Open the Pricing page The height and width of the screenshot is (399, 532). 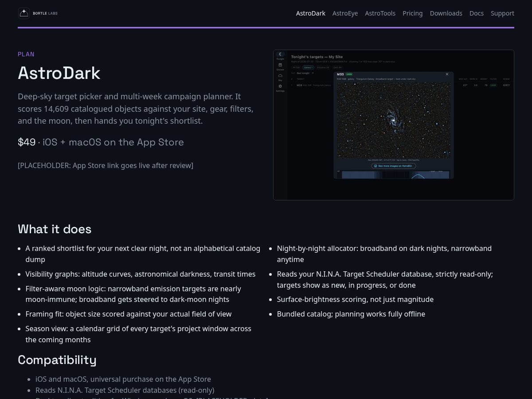click(413, 13)
